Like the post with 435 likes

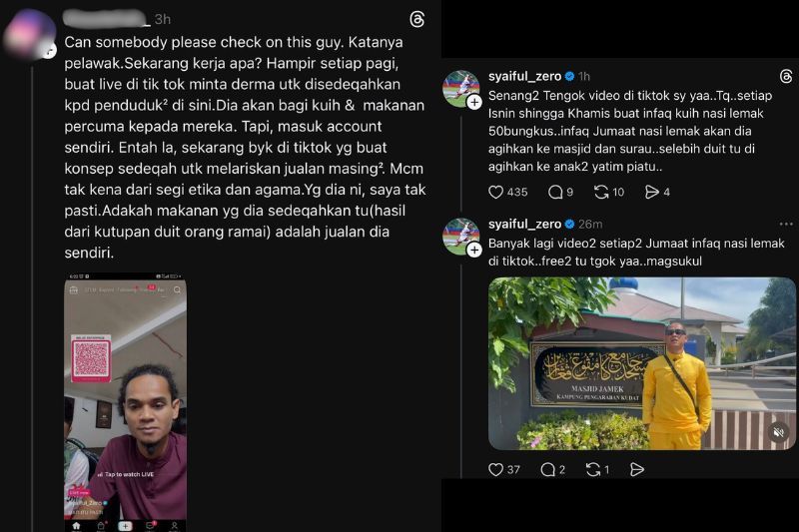pos(495,192)
